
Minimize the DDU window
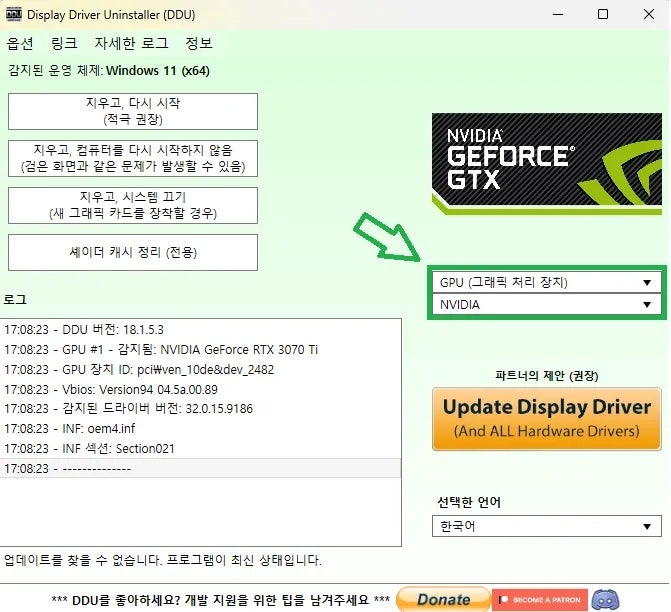558,14
